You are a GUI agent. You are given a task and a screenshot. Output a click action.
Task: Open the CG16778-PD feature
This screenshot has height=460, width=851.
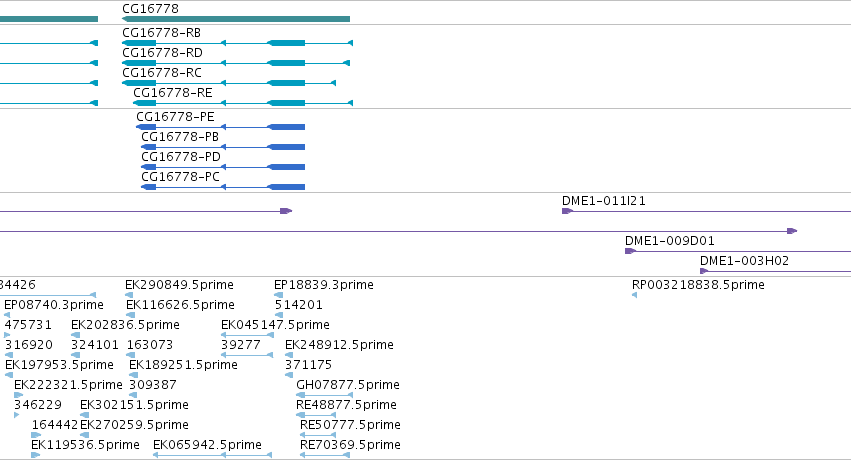click(223, 167)
